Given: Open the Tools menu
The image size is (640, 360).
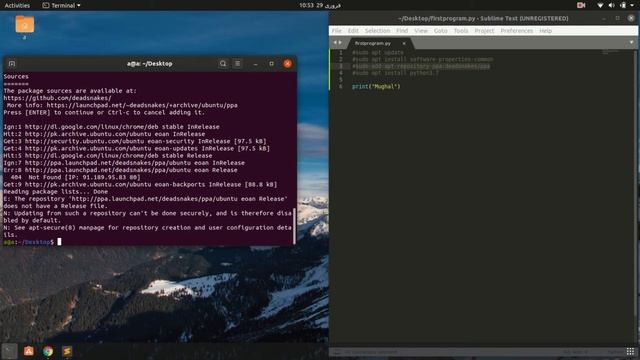Looking at the screenshot, I should [x=461, y=31].
